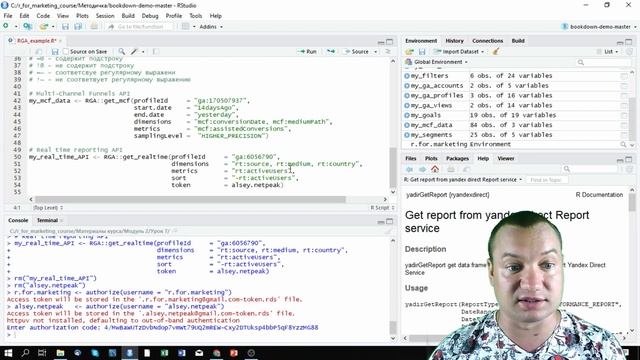Open the Session menu
640x360 pixels.
coord(105,16)
